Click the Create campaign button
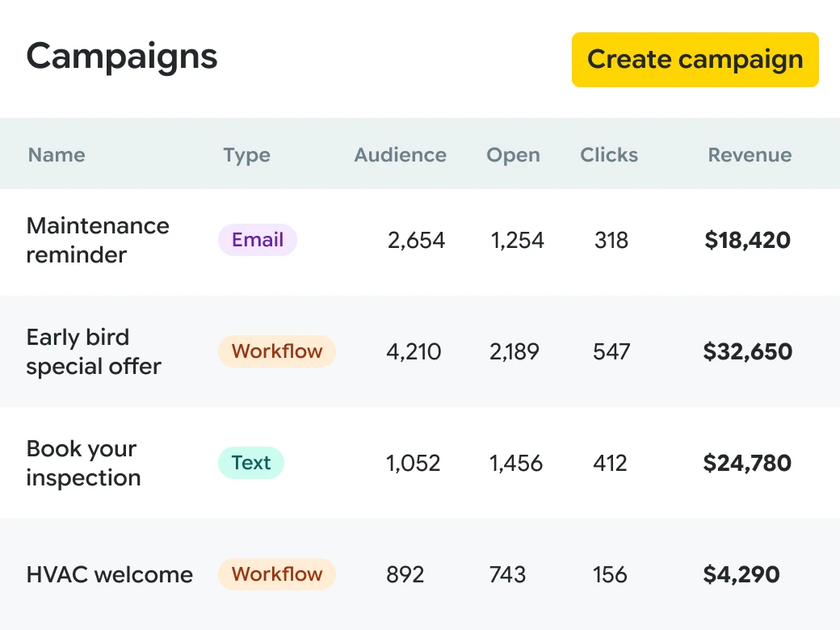 point(695,60)
